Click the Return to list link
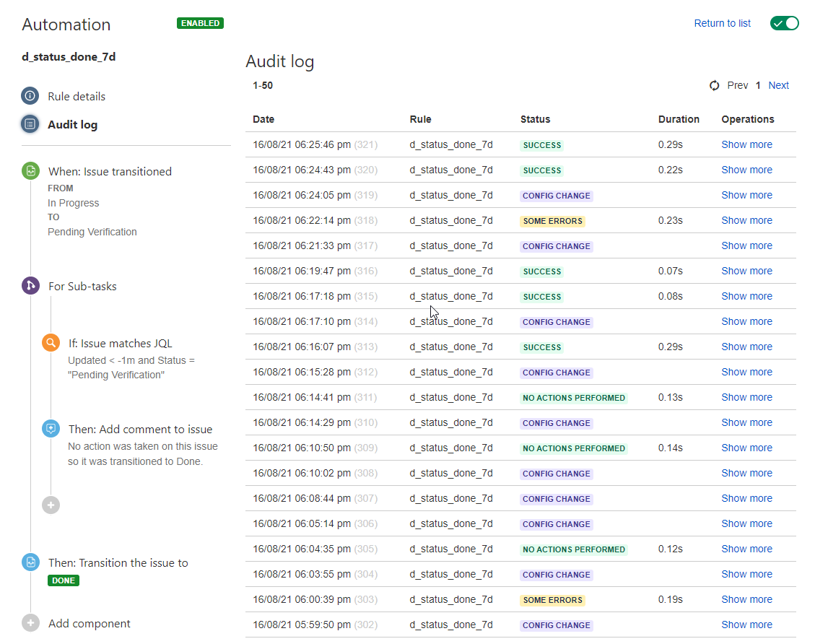 coord(722,23)
